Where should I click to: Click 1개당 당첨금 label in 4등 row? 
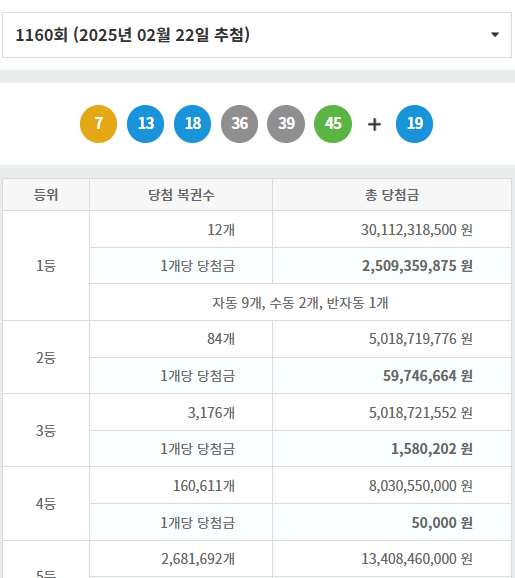point(198,522)
